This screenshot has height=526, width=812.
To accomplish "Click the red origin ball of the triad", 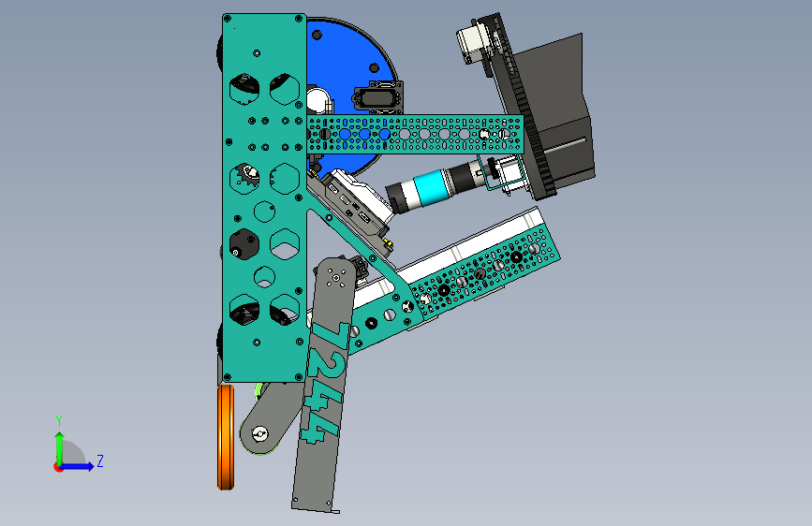I will (57, 467).
